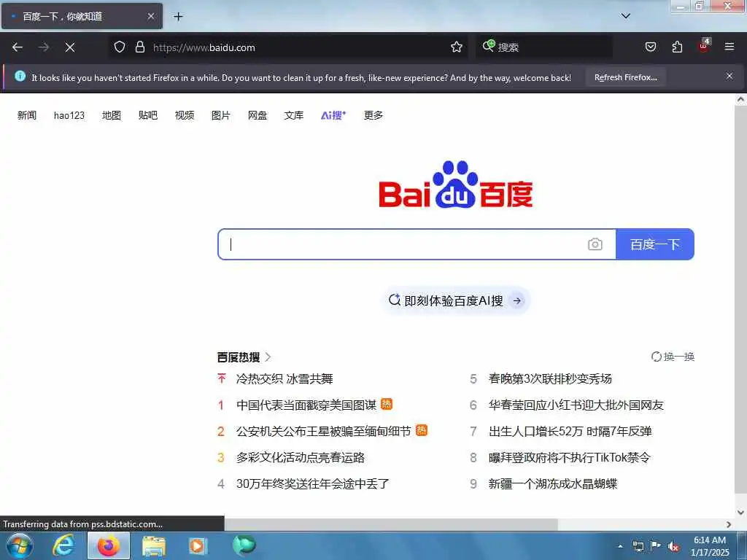Show site security info via padlock icon
The image size is (747, 560).
point(139,47)
